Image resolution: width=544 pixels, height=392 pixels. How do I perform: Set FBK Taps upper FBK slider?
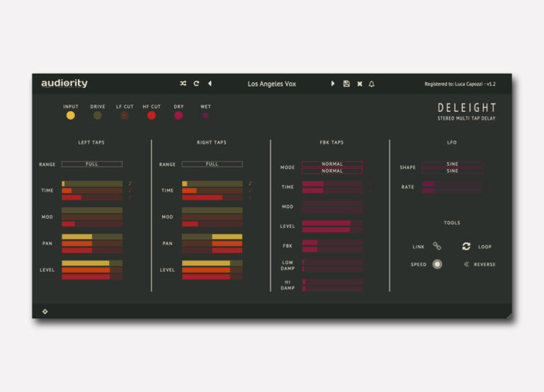(332, 243)
